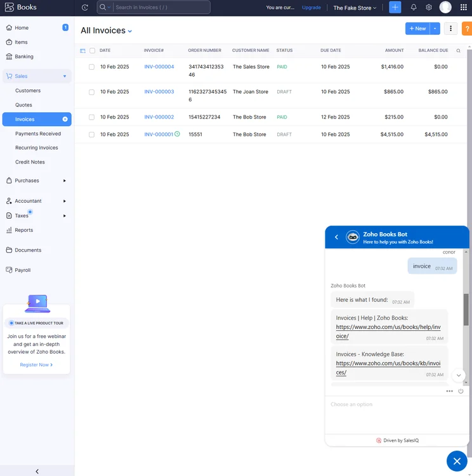Open notifications bell

pos(414,7)
